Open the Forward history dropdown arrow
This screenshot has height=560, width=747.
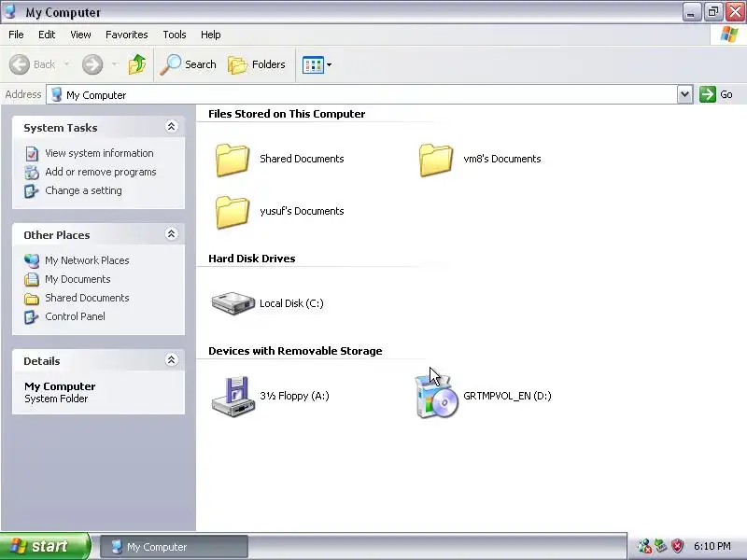pos(114,64)
